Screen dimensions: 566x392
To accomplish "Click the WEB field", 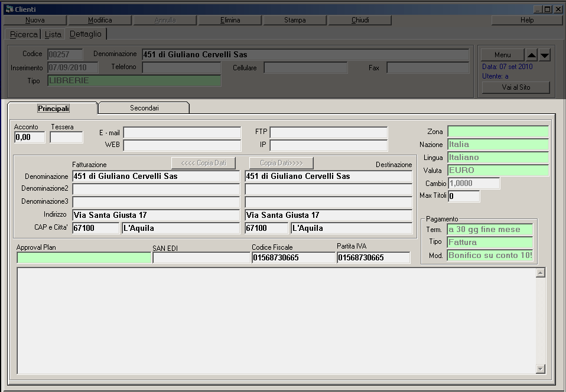I will [182, 145].
